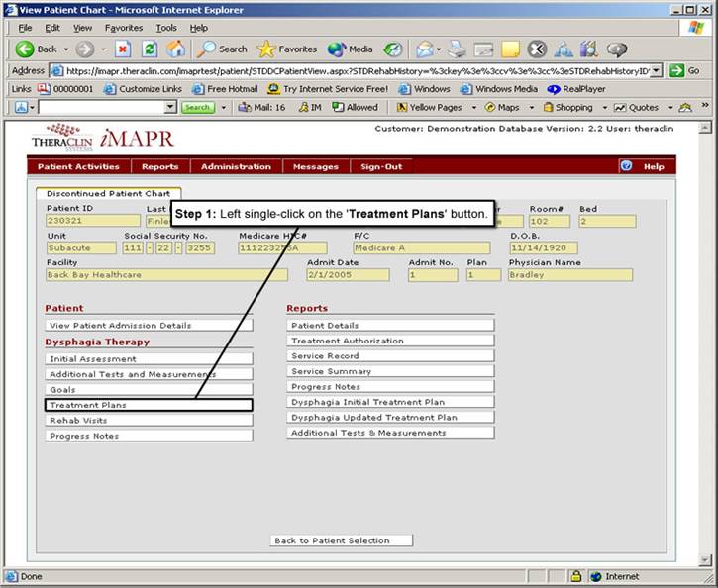
Task: Click the Help question mark icon
Action: [x=627, y=166]
